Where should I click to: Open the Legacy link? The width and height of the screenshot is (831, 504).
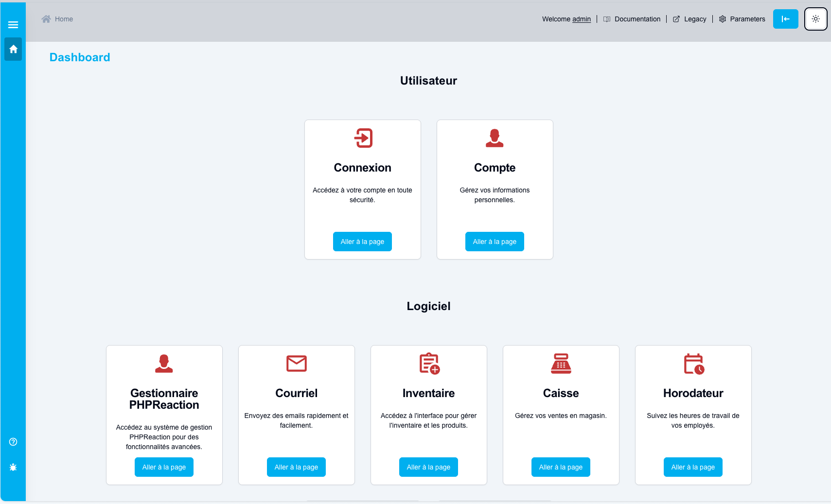tap(690, 19)
